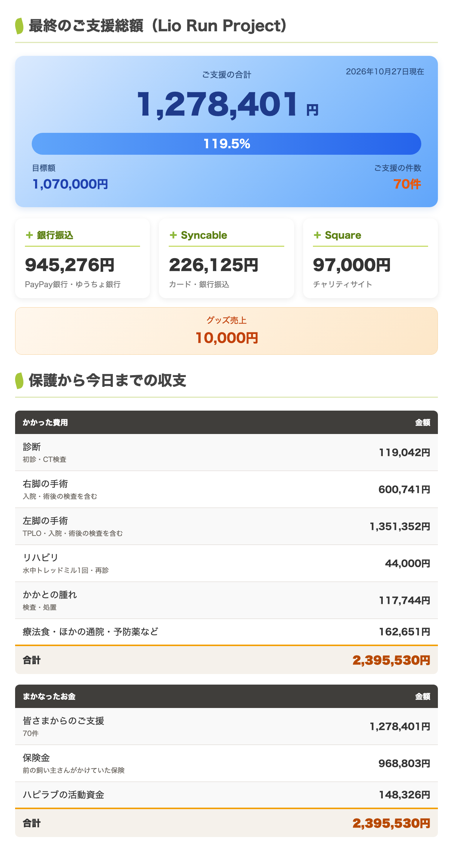Click the 水中トレッドミル1回・再診 note
Viewport: 453px width, 868px height.
[x=66, y=570]
